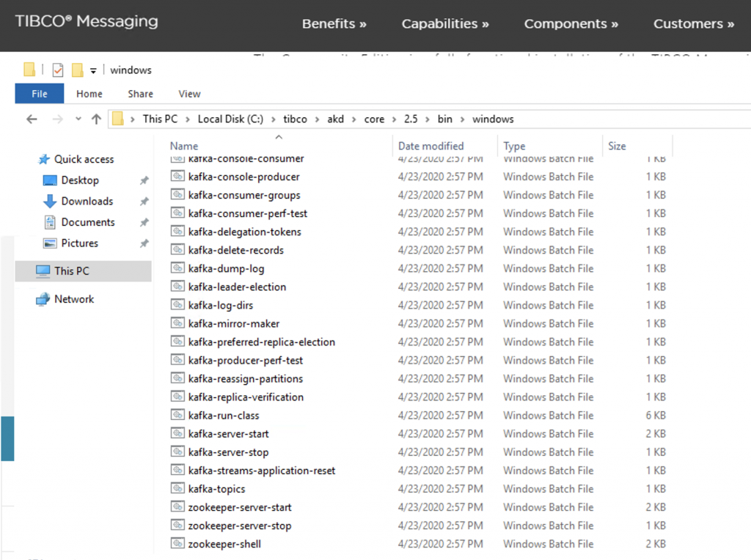Expand the breadcrumb chevron after tibco
This screenshot has height=560, width=751.
(x=316, y=119)
